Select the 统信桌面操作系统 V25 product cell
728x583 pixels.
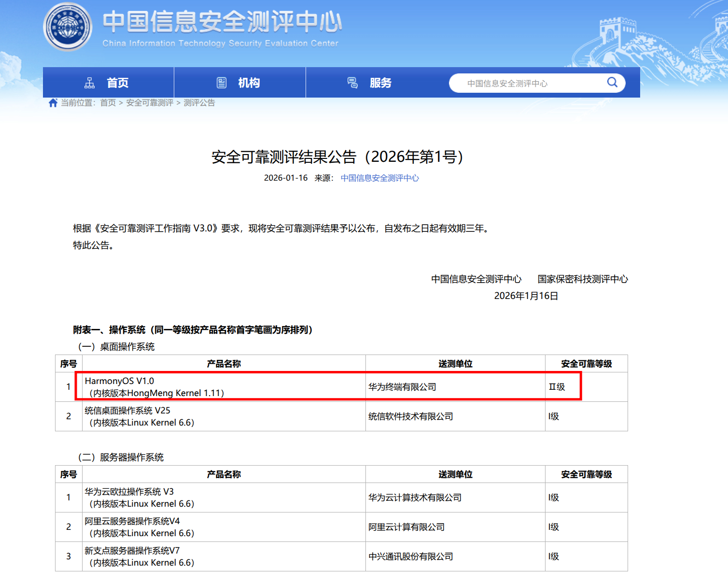(224, 416)
